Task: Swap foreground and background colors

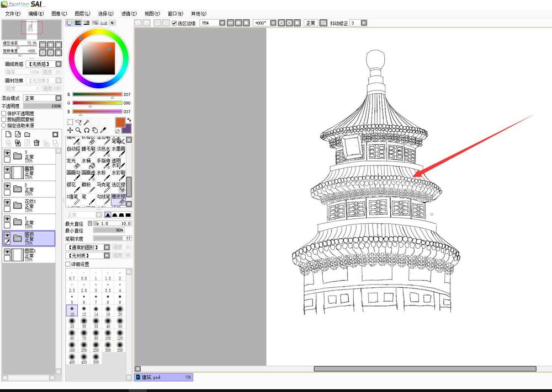Action: coord(129,120)
